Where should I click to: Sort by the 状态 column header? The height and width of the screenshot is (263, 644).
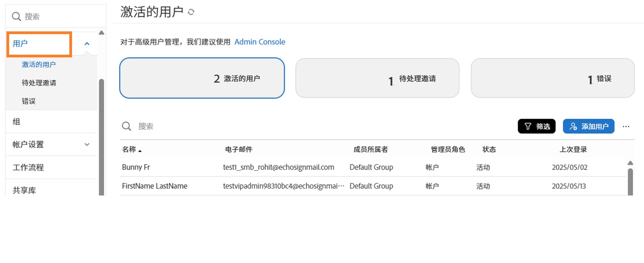click(x=489, y=149)
